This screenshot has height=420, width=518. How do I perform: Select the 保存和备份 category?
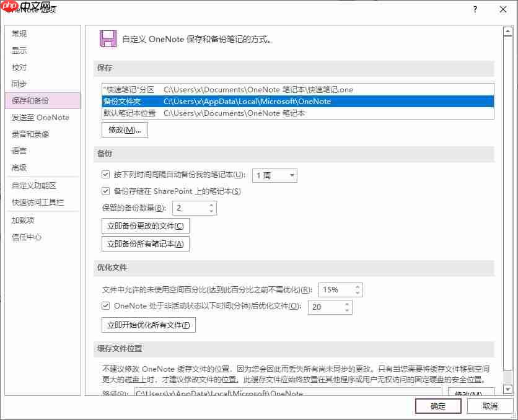point(43,101)
